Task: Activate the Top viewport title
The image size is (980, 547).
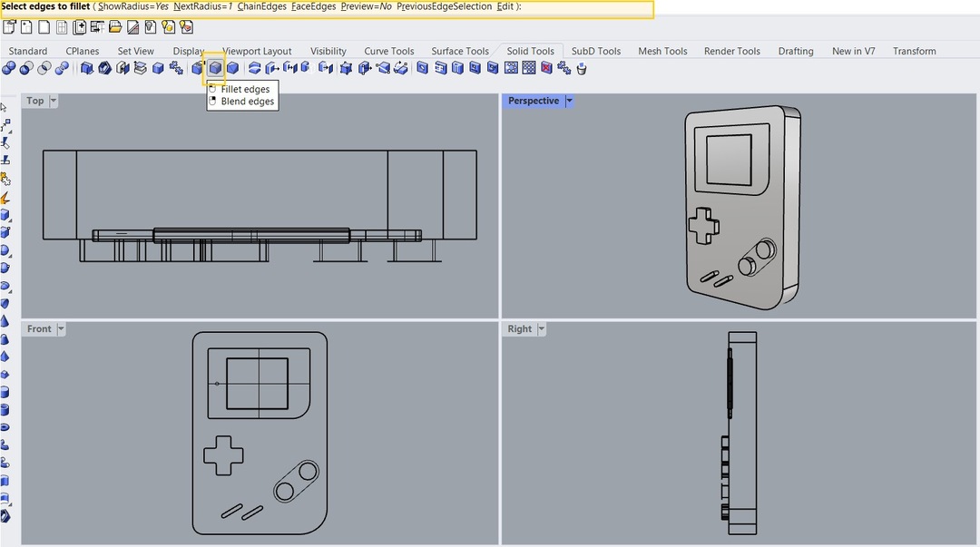Action: (x=35, y=101)
